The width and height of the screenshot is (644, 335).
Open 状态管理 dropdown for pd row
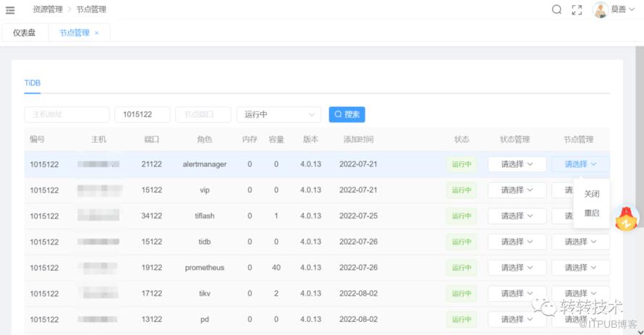pyautogui.click(x=517, y=319)
